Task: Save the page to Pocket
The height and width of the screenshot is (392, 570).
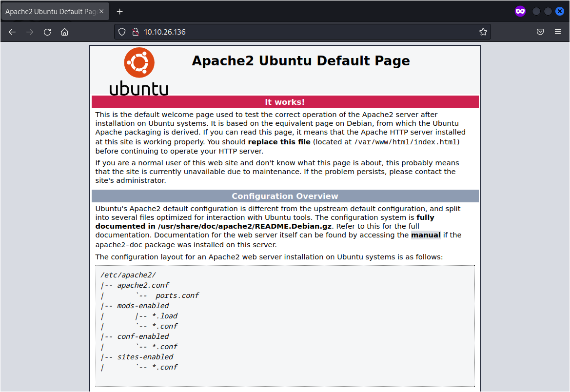Action: pos(540,32)
